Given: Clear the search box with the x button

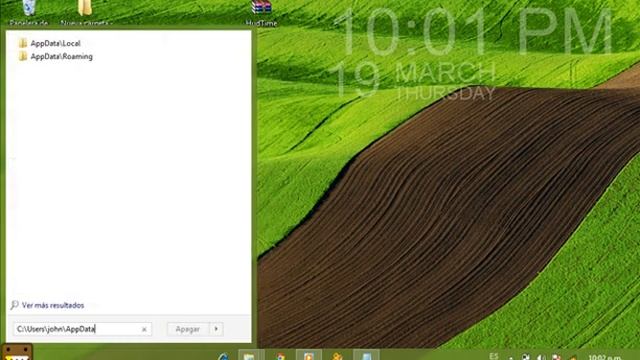Looking at the screenshot, I should click(144, 329).
